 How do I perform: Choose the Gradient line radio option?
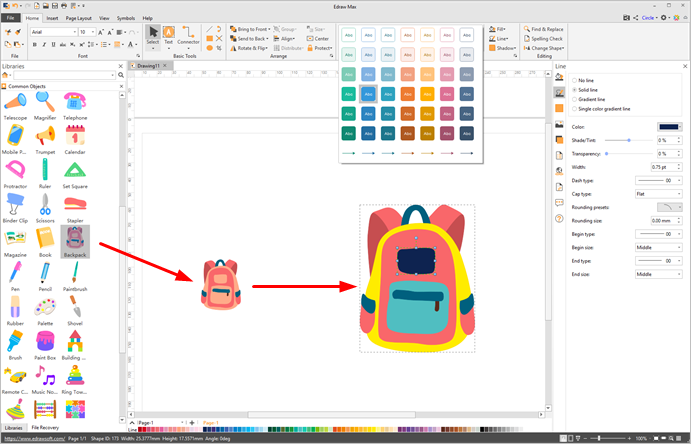click(x=574, y=98)
